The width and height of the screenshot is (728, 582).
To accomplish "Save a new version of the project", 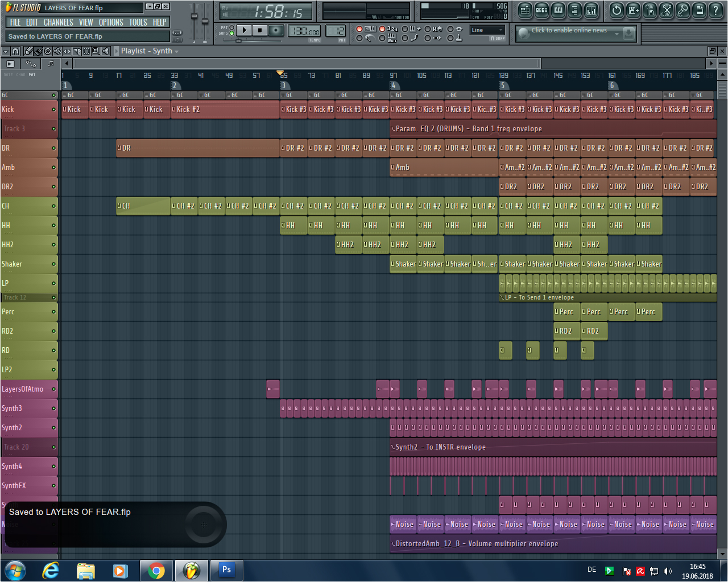I will (634, 10).
